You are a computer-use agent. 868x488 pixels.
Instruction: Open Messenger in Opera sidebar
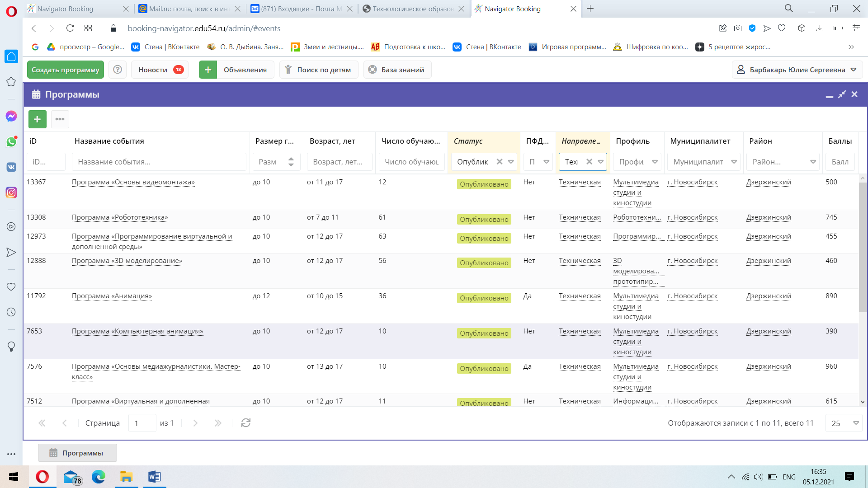point(11,116)
